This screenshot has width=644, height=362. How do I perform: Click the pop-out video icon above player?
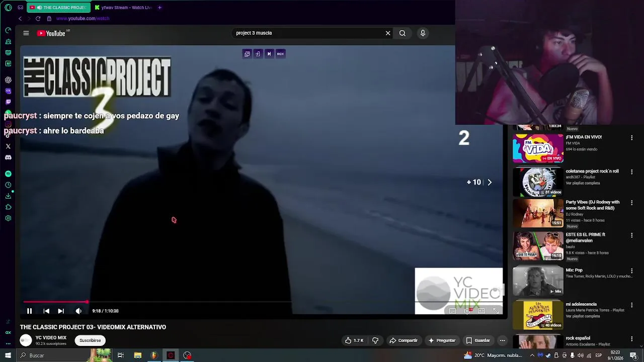coord(247,54)
